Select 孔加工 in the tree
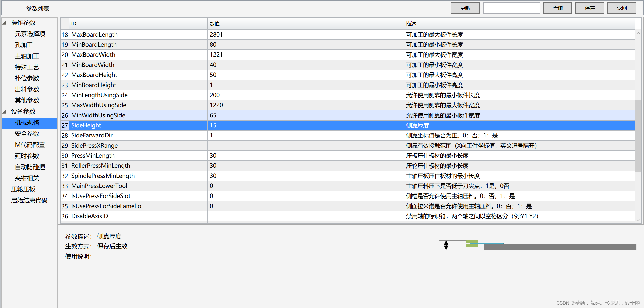The width and height of the screenshot is (644, 308). tap(24, 45)
